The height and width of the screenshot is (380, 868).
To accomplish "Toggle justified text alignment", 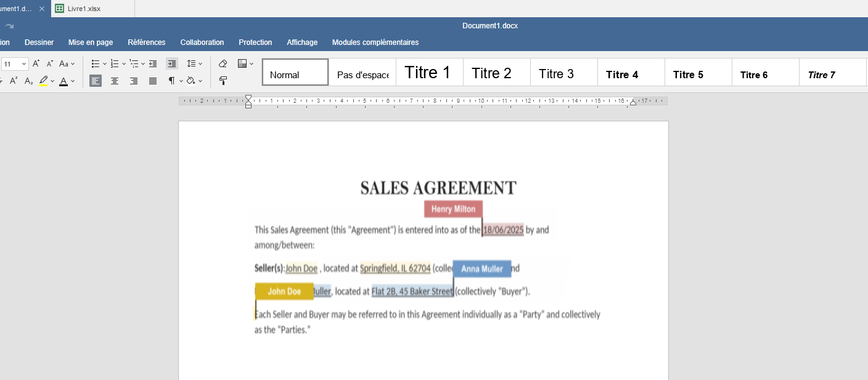I will pos(153,81).
